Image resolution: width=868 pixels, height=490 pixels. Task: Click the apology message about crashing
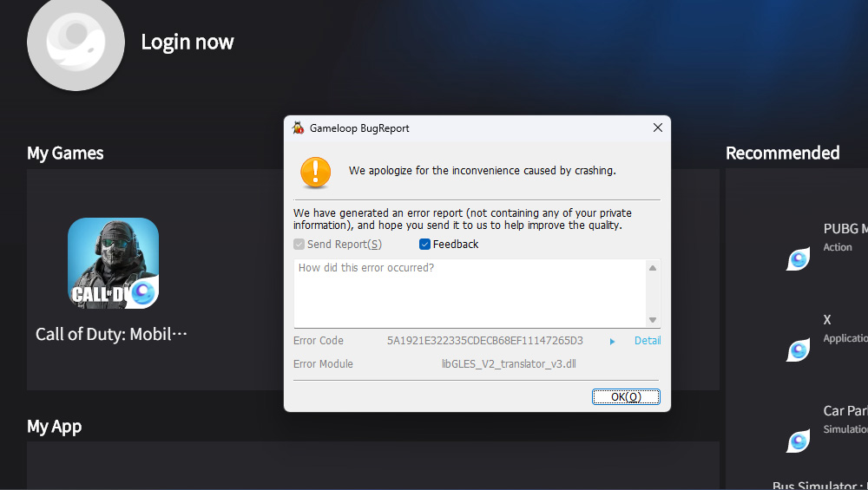click(482, 170)
